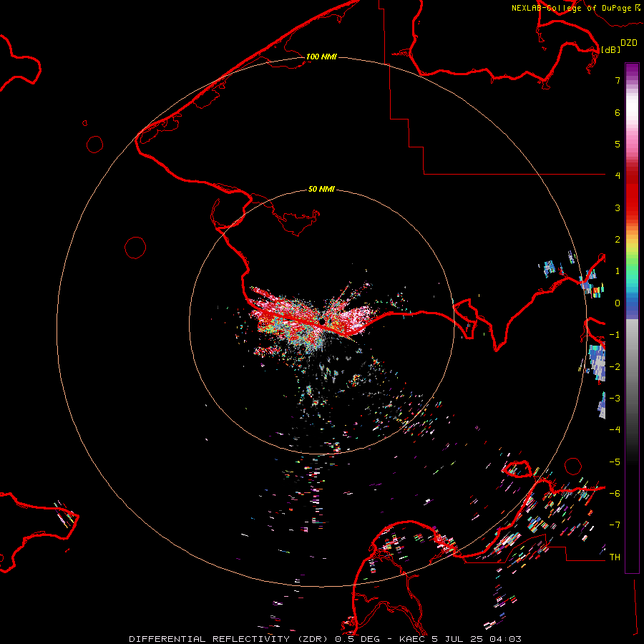Click the "DZD" product label

[x=629, y=43]
